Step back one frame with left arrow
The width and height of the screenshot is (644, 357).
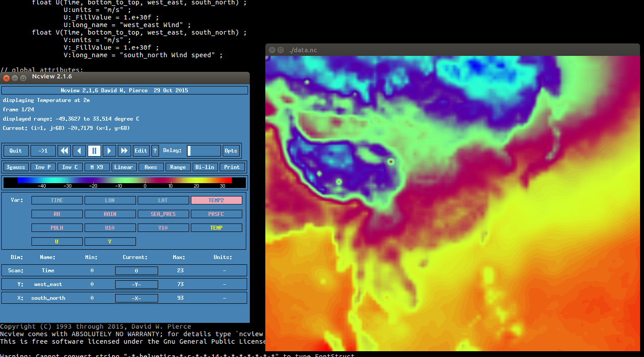pos(79,151)
